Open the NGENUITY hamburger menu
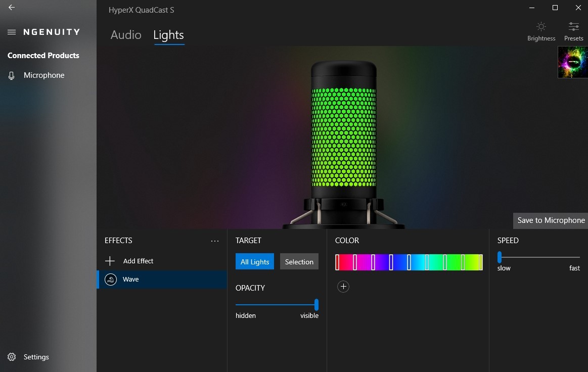 pos(12,32)
